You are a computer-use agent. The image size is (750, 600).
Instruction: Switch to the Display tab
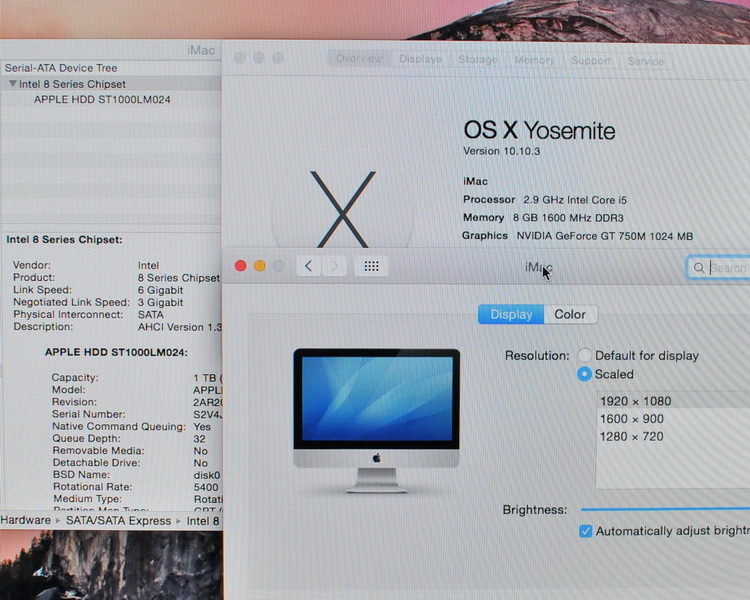pos(511,314)
